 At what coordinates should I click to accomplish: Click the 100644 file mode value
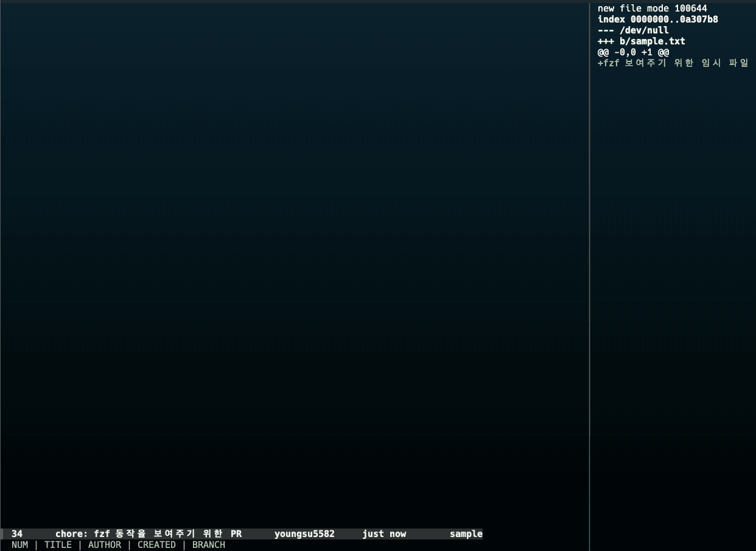690,9
